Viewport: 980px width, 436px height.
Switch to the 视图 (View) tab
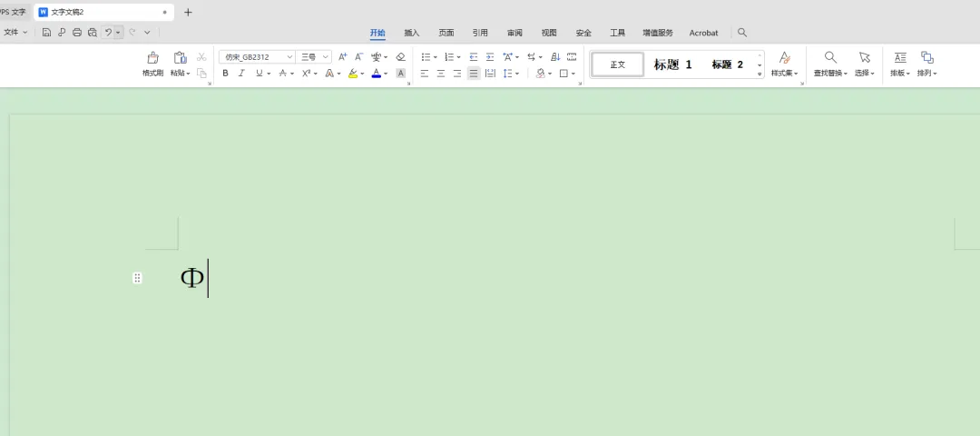coord(549,33)
